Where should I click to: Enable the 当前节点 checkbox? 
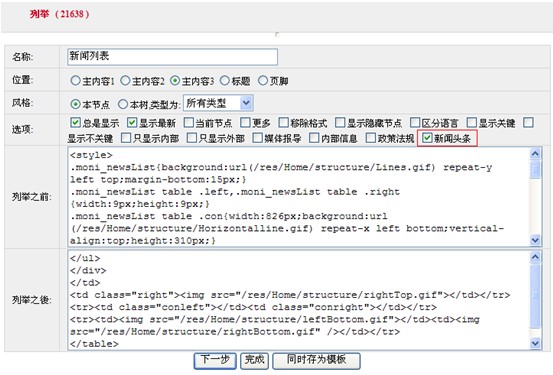pos(189,122)
